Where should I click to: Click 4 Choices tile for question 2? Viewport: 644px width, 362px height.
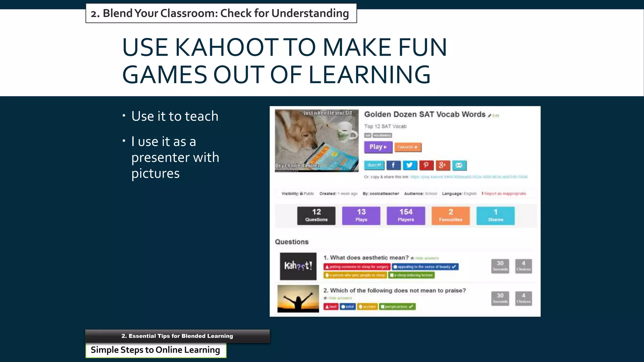tap(524, 298)
